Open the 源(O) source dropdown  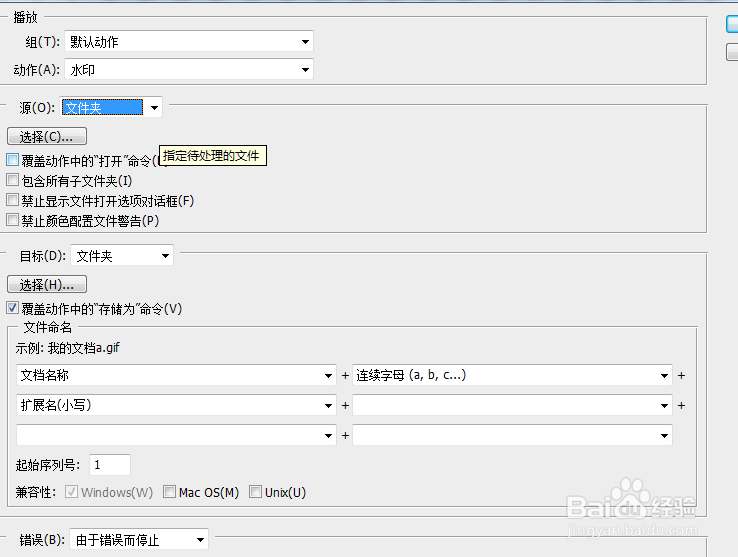point(112,107)
